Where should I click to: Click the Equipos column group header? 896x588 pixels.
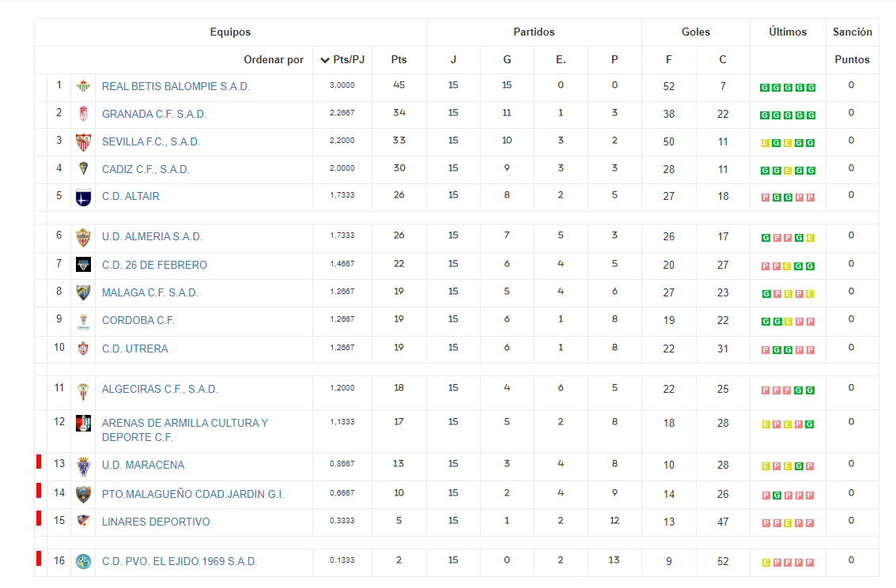[230, 32]
